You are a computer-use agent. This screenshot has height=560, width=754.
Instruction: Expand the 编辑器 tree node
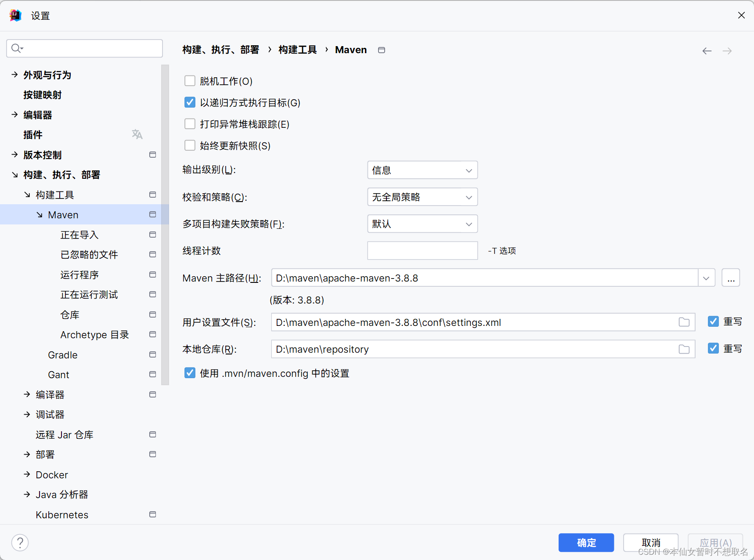point(15,115)
